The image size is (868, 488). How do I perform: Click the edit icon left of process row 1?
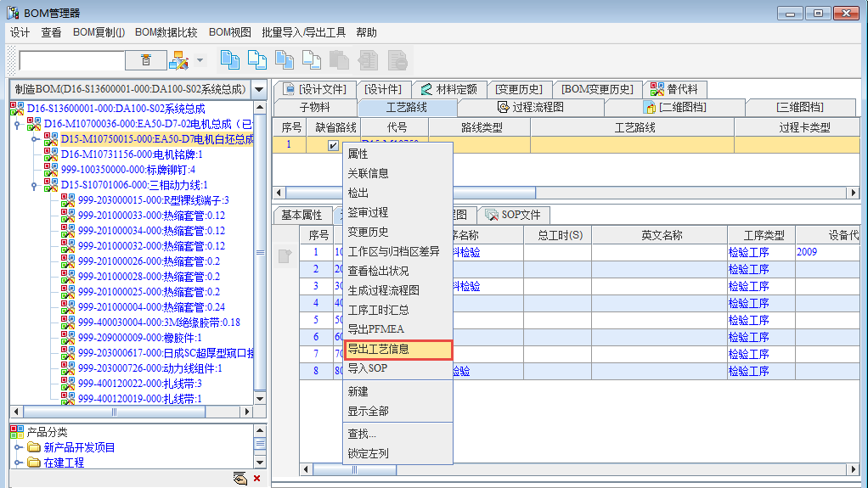[285, 255]
